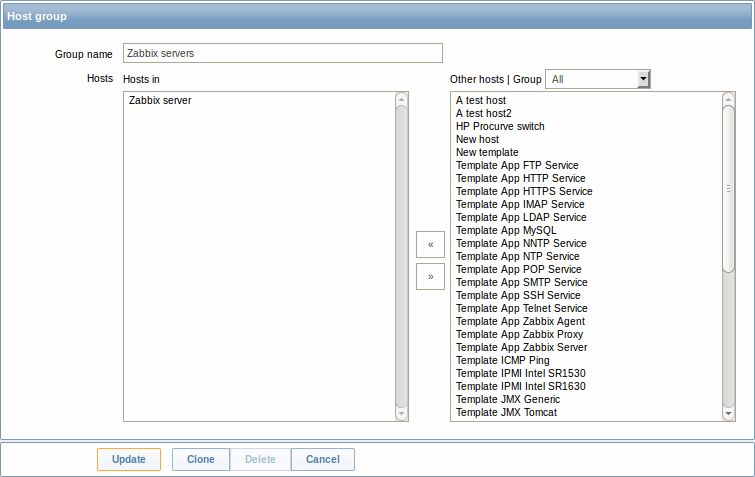Select 'Template JMX Generic'
755x477 pixels.
(x=508, y=399)
